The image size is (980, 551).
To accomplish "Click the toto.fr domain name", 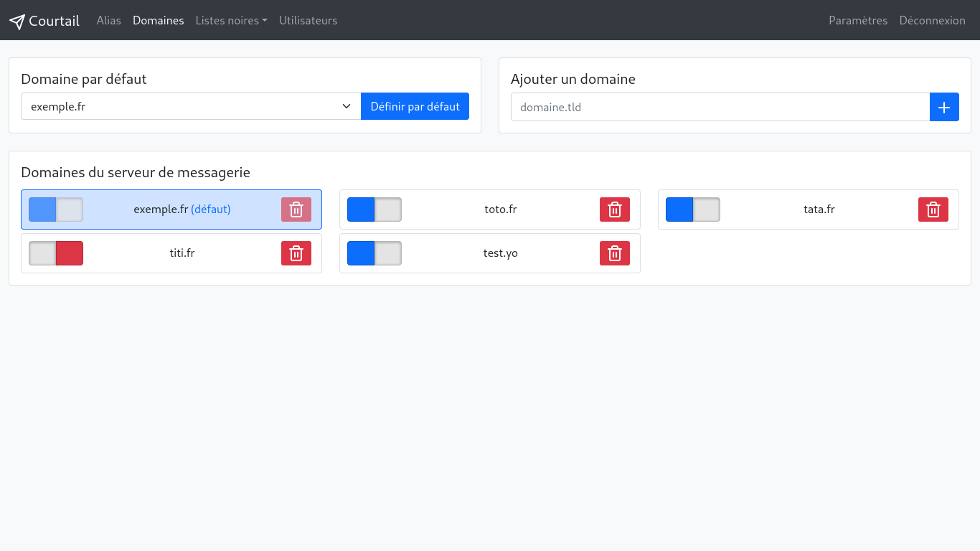I will (501, 209).
